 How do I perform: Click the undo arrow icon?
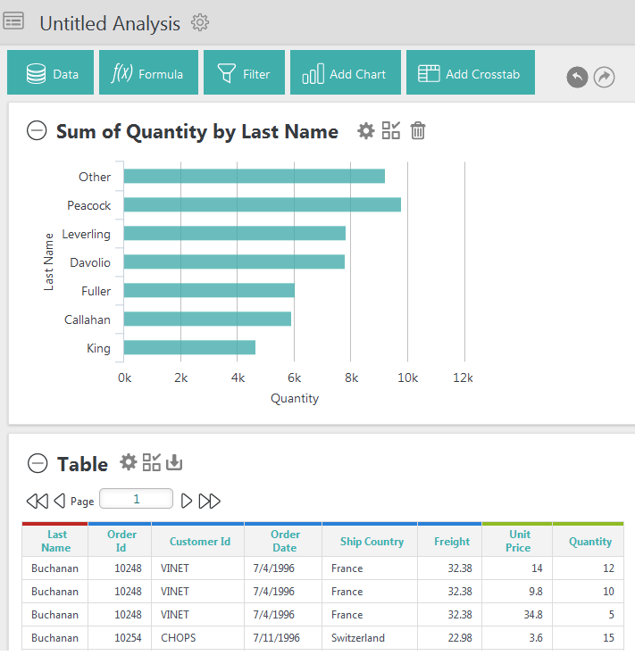(x=577, y=77)
